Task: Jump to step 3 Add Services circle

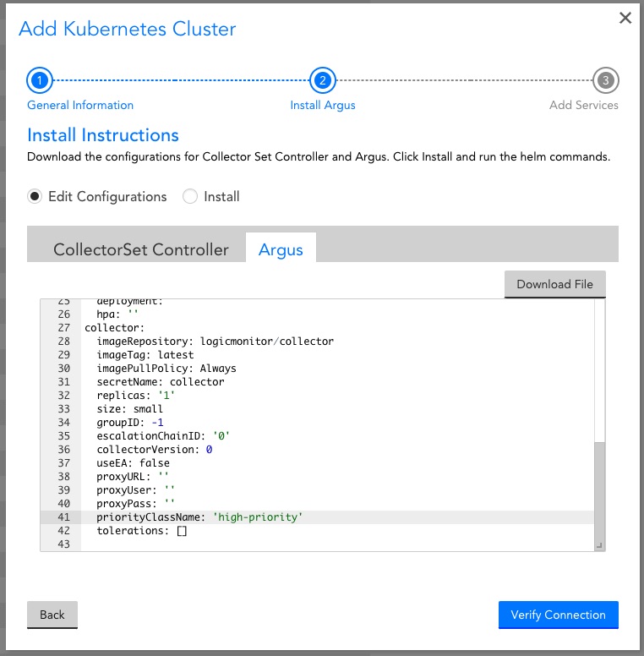Action: coord(605,80)
